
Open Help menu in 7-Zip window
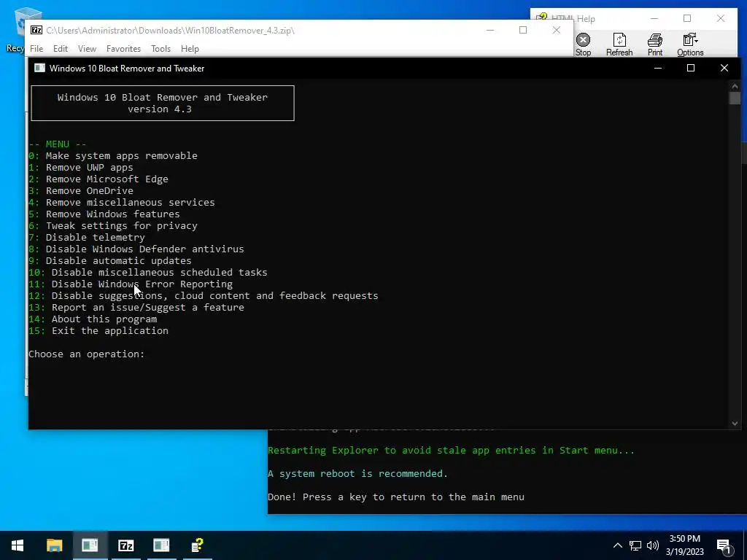(190, 49)
